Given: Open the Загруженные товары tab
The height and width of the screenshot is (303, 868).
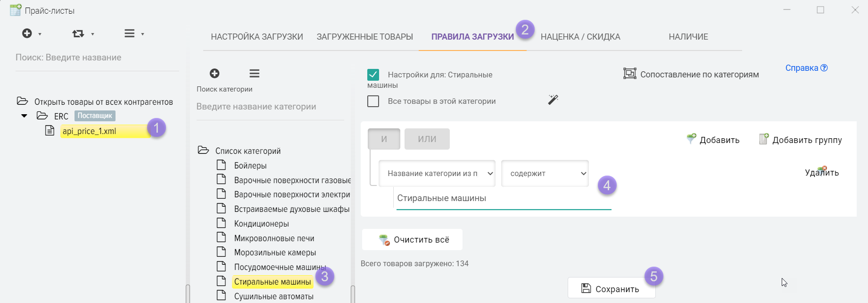Looking at the screenshot, I should point(364,37).
